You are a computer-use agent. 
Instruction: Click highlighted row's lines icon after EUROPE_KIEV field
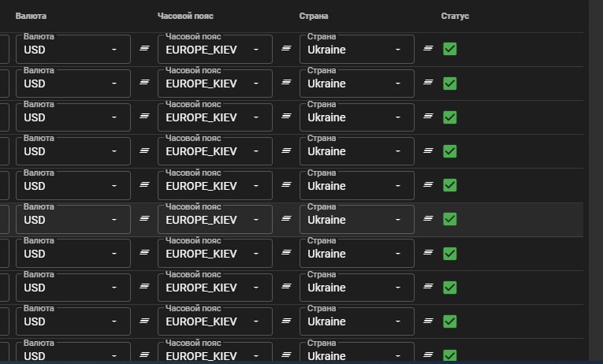point(286,219)
